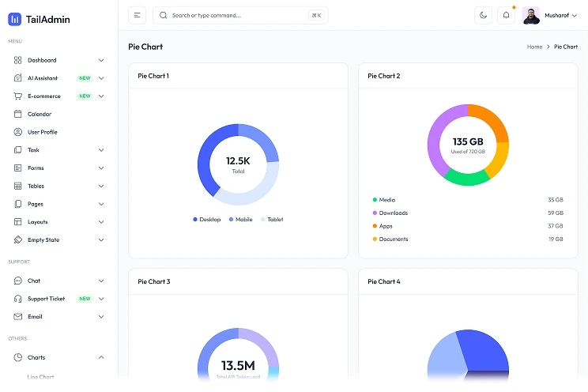Toggle Tablet legend in Pie Chart 1

tap(272, 220)
